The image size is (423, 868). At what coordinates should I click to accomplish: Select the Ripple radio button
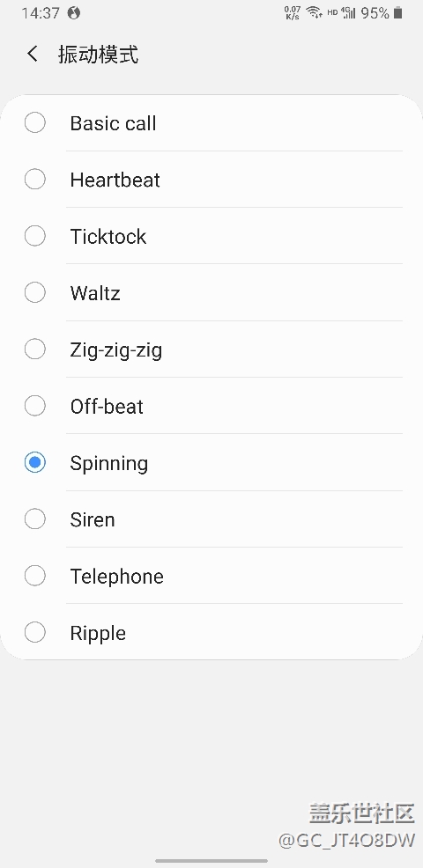pyautogui.click(x=35, y=632)
